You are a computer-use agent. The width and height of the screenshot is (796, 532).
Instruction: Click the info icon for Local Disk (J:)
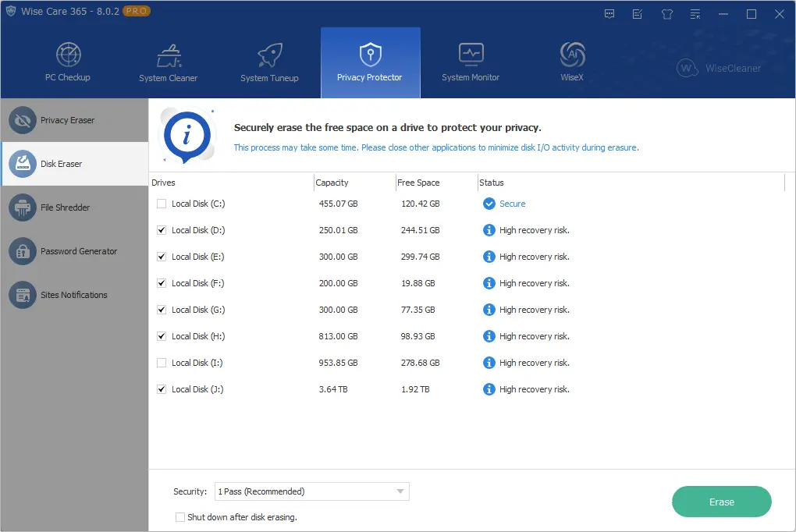489,389
